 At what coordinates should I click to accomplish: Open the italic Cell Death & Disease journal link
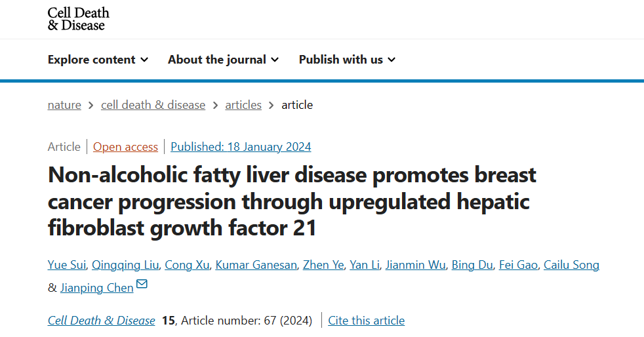101,321
